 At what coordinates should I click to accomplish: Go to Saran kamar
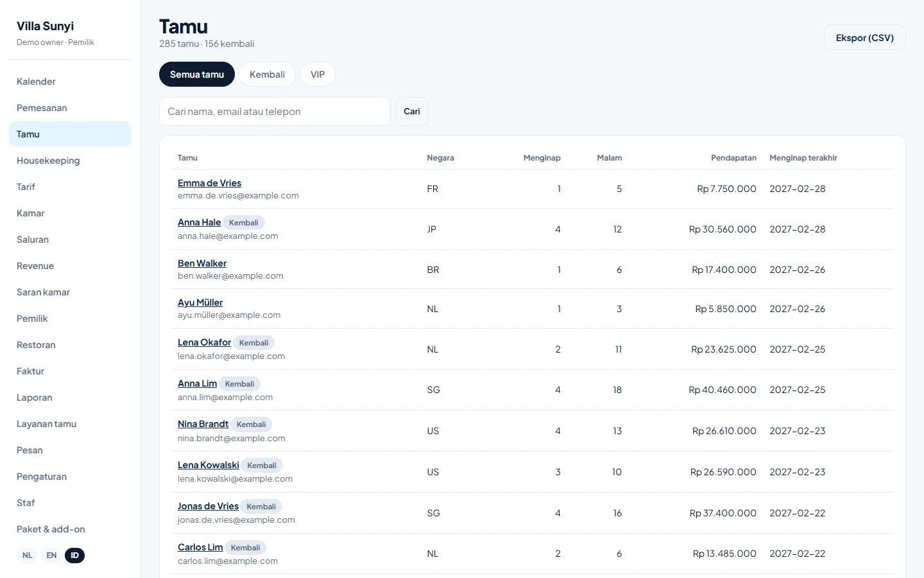[x=70, y=292]
